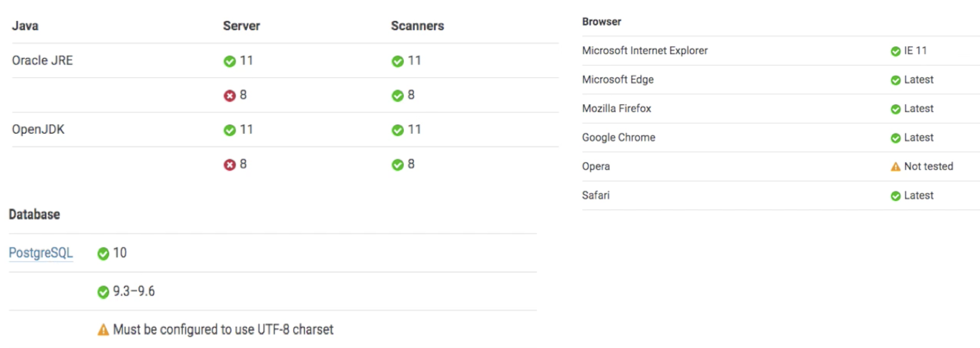This screenshot has width=980, height=348.
Task: Click orange warning icon next to Opera
Action: click(895, 167)
